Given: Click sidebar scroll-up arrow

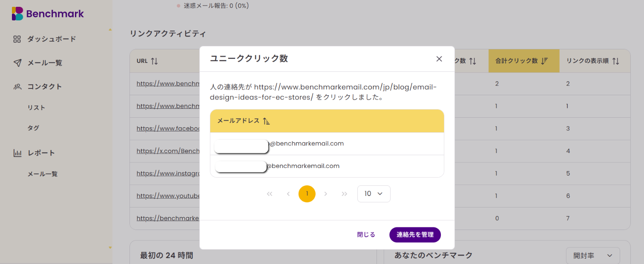Looking at the screenshot, I should click(110, 30).
